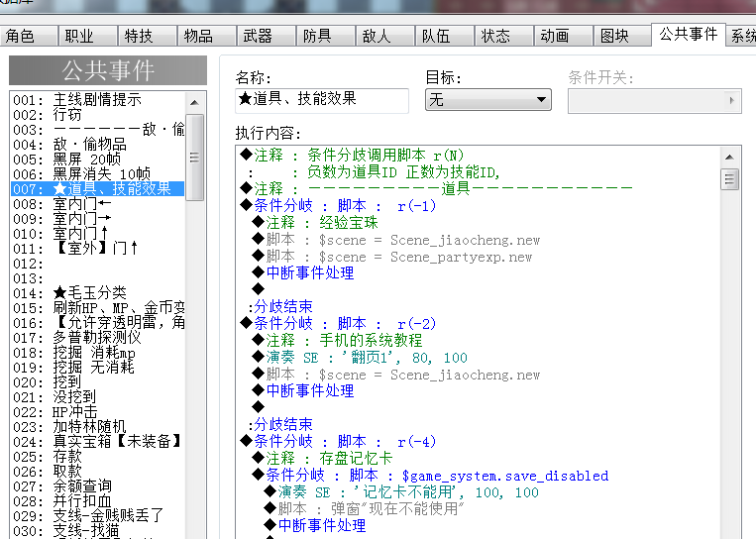Click the 条件分歧 脚本 r(-2) line
The width and height of the screenshot is (756, 539).
[x=338, y=323]
